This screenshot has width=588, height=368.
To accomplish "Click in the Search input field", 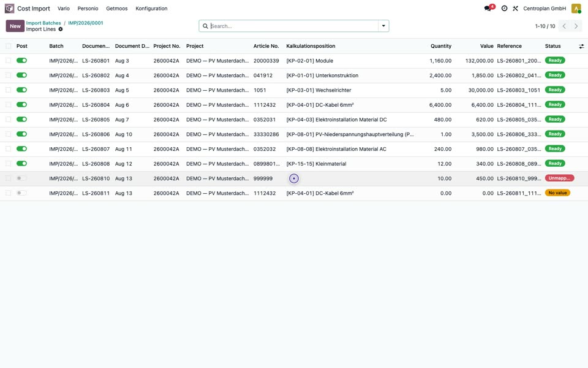I will coord(293,26).
